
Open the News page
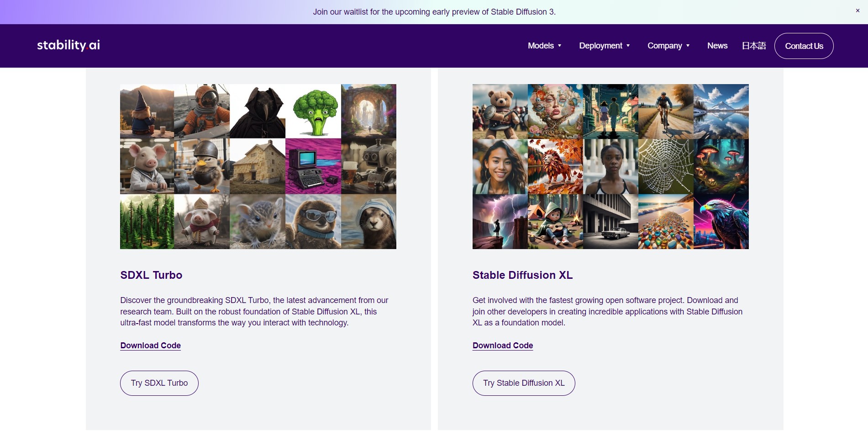pyautogui.click(x=717, y=46)
